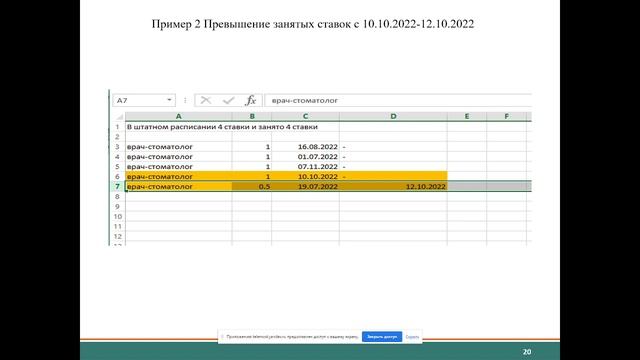This screenshot has height=360, width=640.
Task: Click end date cell 12.10.2022
Action: 393,187
